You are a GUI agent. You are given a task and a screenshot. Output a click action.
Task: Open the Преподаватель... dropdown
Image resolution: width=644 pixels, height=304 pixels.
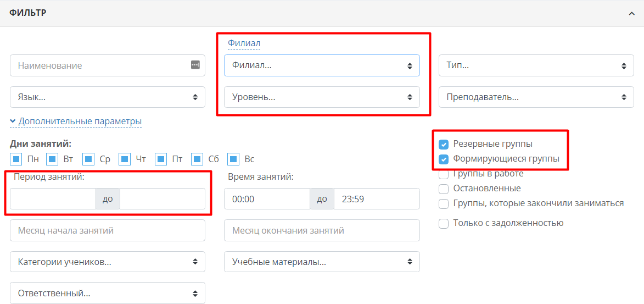pos(536,97)
